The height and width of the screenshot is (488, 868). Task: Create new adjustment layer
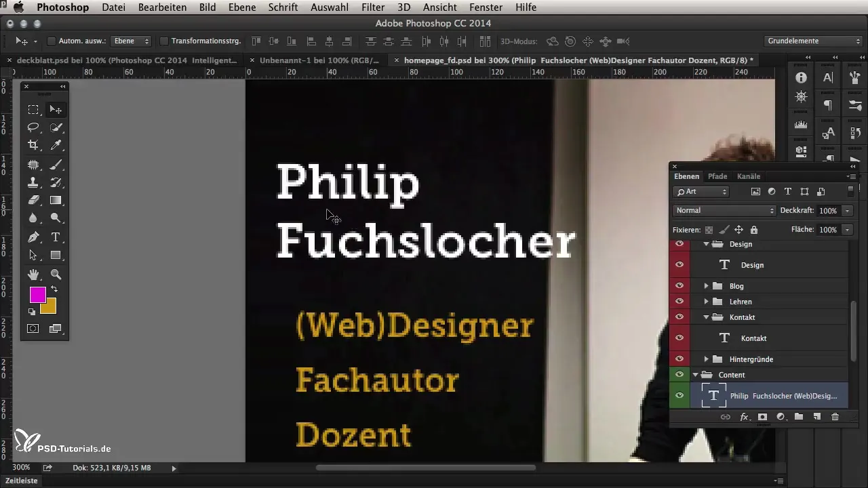point(781,417)
